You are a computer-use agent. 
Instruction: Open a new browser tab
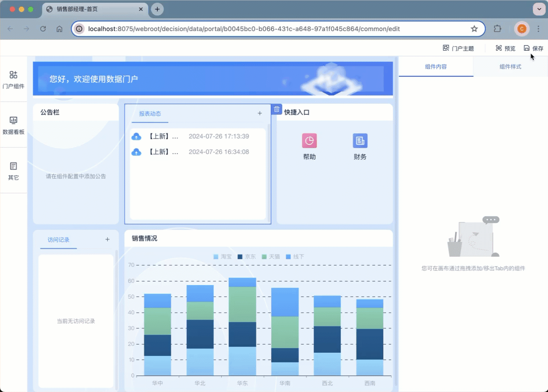click(x=157, y=9)
